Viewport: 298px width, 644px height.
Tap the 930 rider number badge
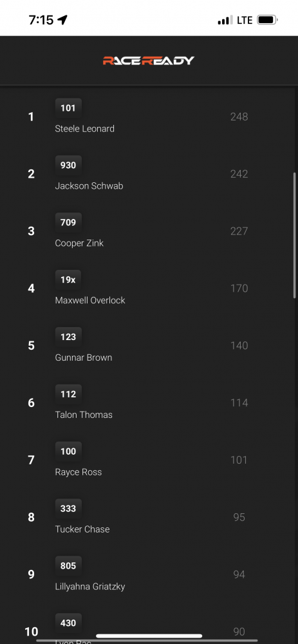pos(68,165)
